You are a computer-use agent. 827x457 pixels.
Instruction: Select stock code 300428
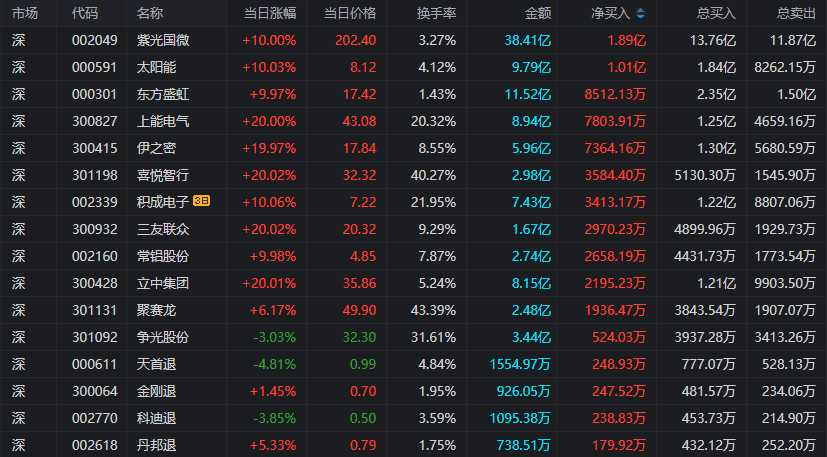94,283
